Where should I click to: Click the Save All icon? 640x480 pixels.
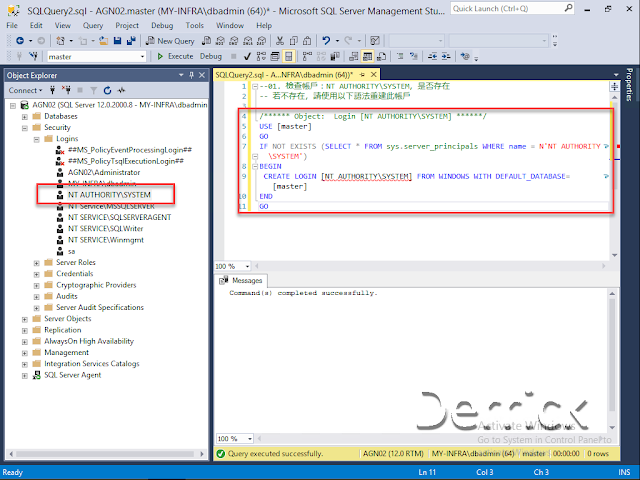(131, 41)
